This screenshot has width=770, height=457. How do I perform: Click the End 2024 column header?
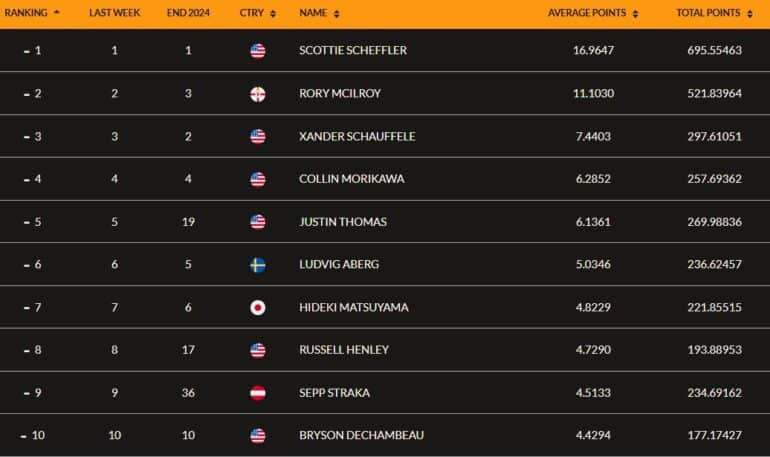click(x=188, y=13)
